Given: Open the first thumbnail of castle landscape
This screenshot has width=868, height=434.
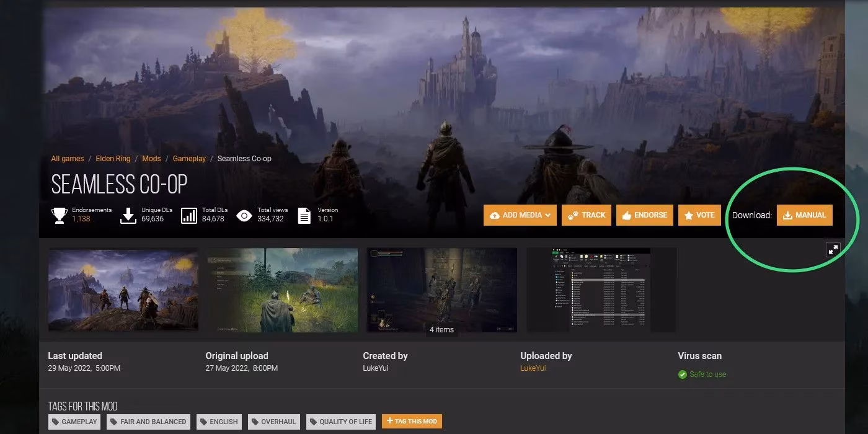Looking at the screenshot, I should coord(123,290).
